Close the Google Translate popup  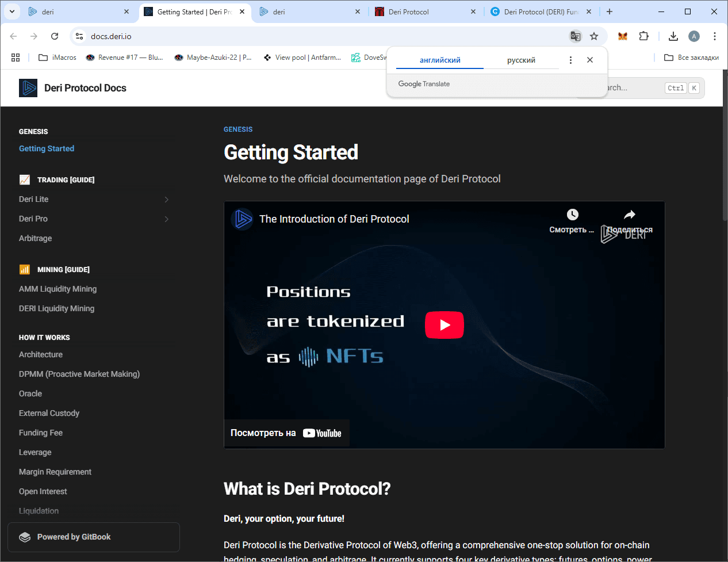pos(590,60)
